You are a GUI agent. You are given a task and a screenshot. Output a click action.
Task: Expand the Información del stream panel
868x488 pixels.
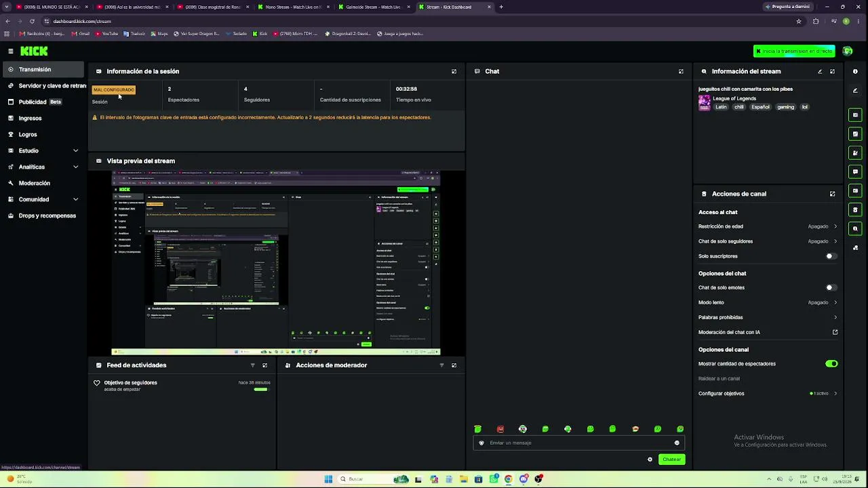click(x=833, y=71)
